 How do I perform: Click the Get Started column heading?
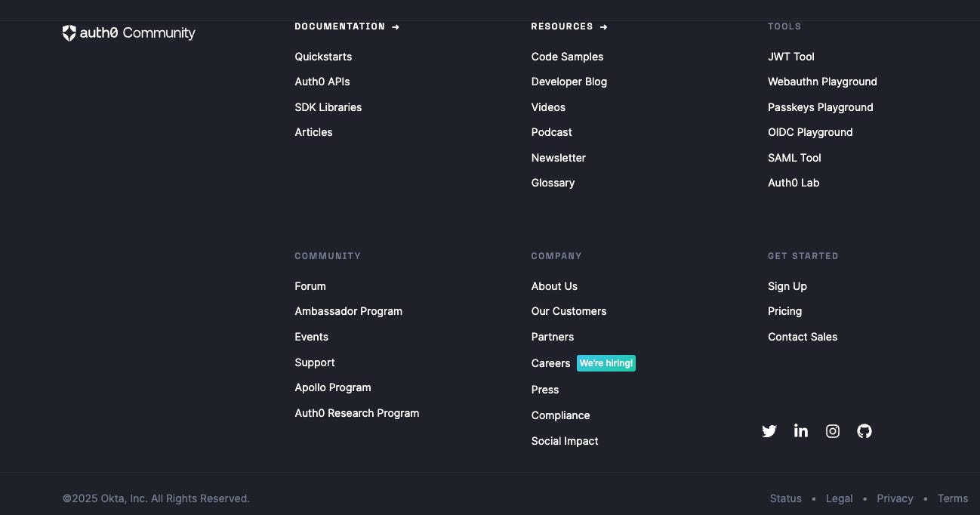click(x=803, y=256)
